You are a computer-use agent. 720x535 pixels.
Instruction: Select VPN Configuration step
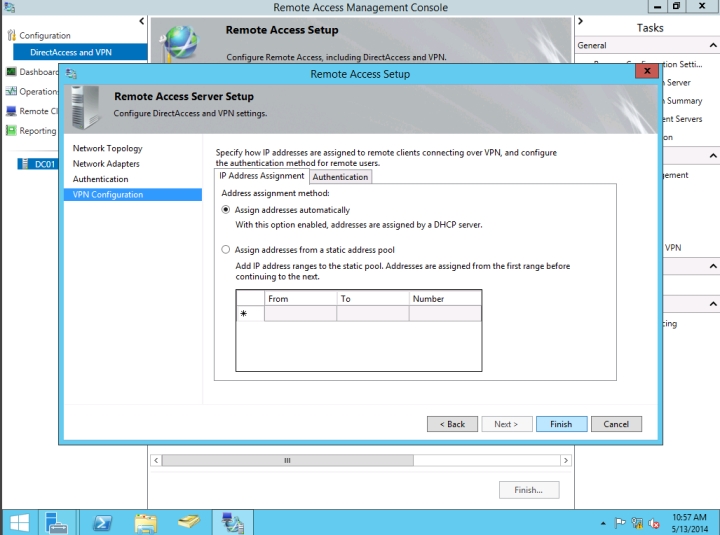[x=133, y=194]
